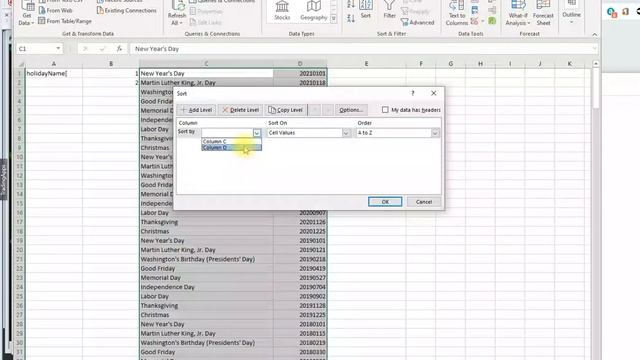The height and width of the screenshot is (360, 640).
Task: Open Existing Connections
Action: [x=127, y=10]
